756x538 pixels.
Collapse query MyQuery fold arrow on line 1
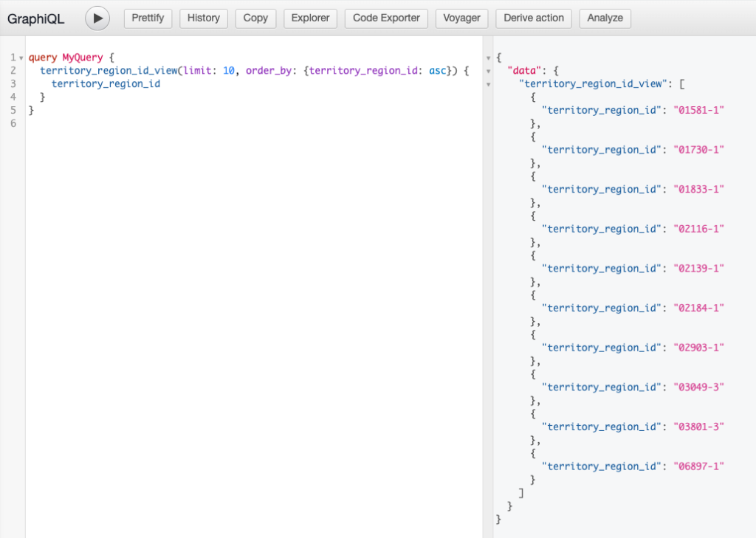tap(21, 58)
